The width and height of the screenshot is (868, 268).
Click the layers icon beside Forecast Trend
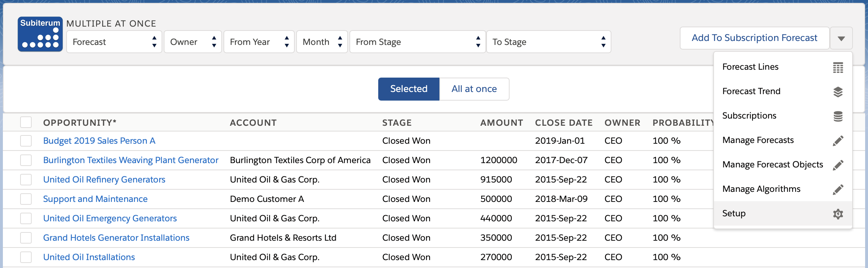(x=838, y=92)
